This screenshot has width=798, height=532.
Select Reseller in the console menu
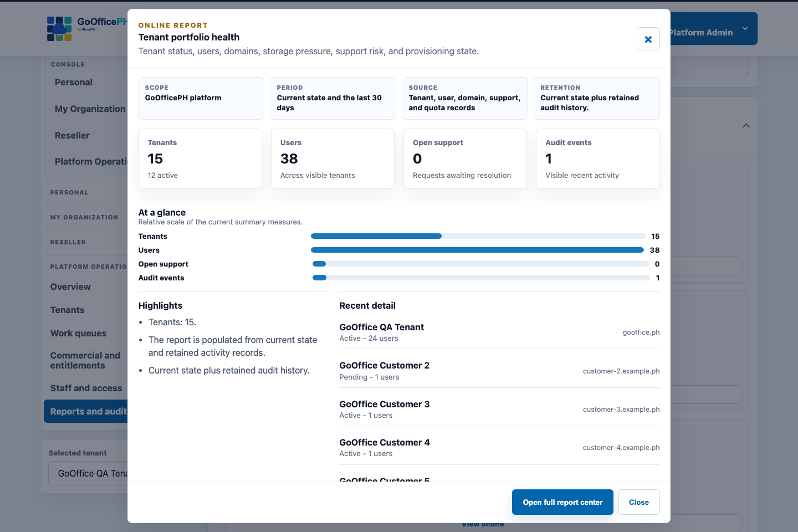[72, 136]
